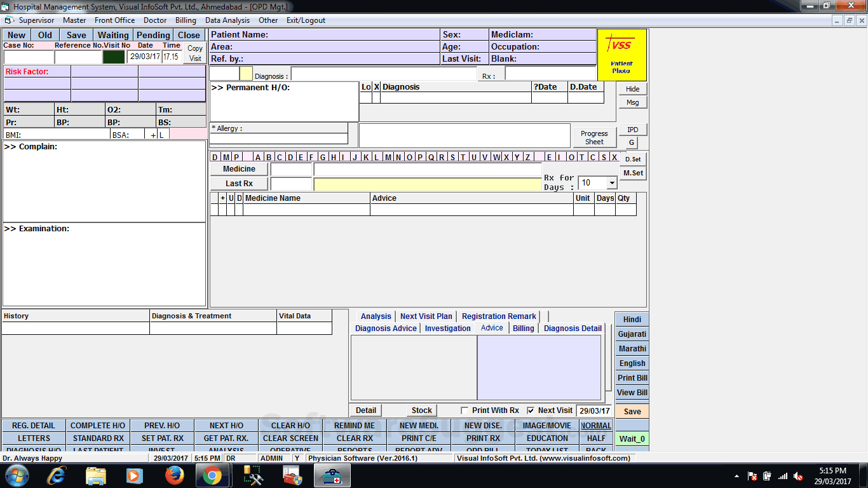The width and height of the screenshot is (868, 488).
Task: Open the Billing menu
Action: tap(186, 20)
